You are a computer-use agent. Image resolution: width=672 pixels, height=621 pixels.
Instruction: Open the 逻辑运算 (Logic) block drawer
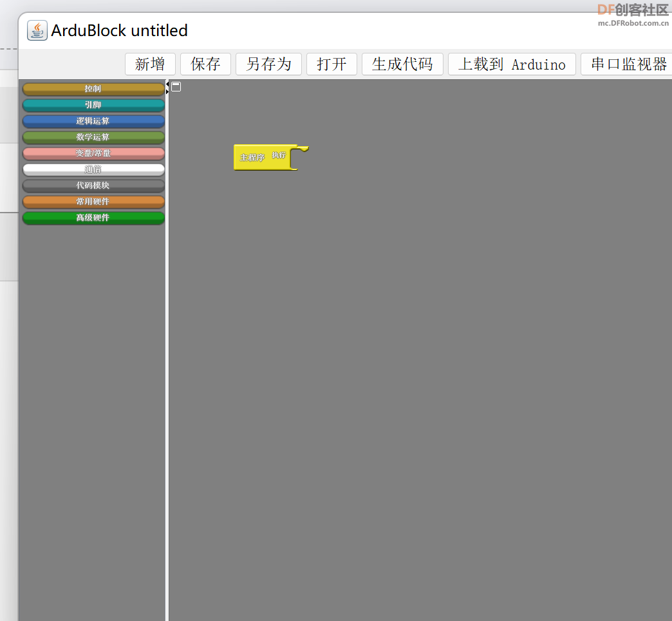pos(93,121)
